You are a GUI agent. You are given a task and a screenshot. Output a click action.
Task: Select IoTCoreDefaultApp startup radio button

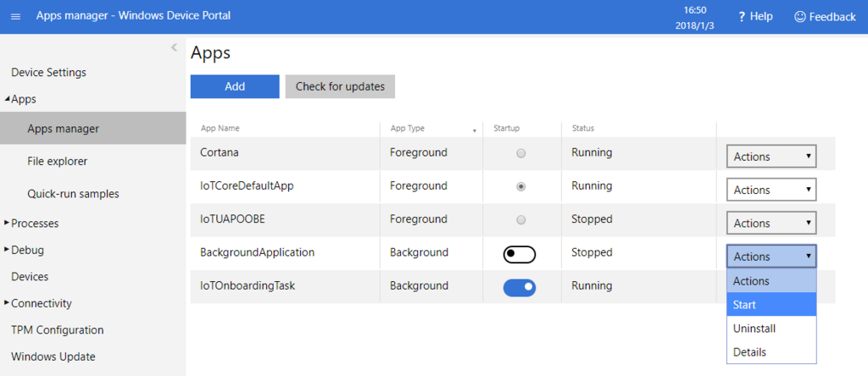click(x=520, y=187)
